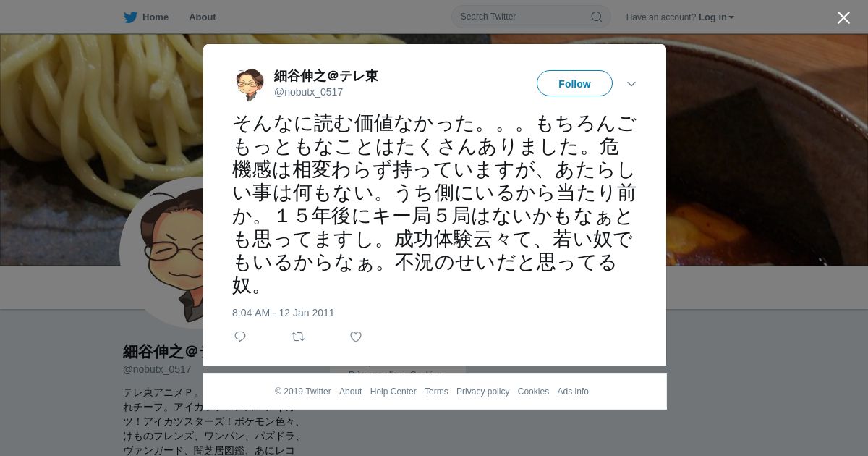The width and height of the screenshot is (868, 456).
Task: Go to the About menu item in top bar
Action: [x=203, y=17]
